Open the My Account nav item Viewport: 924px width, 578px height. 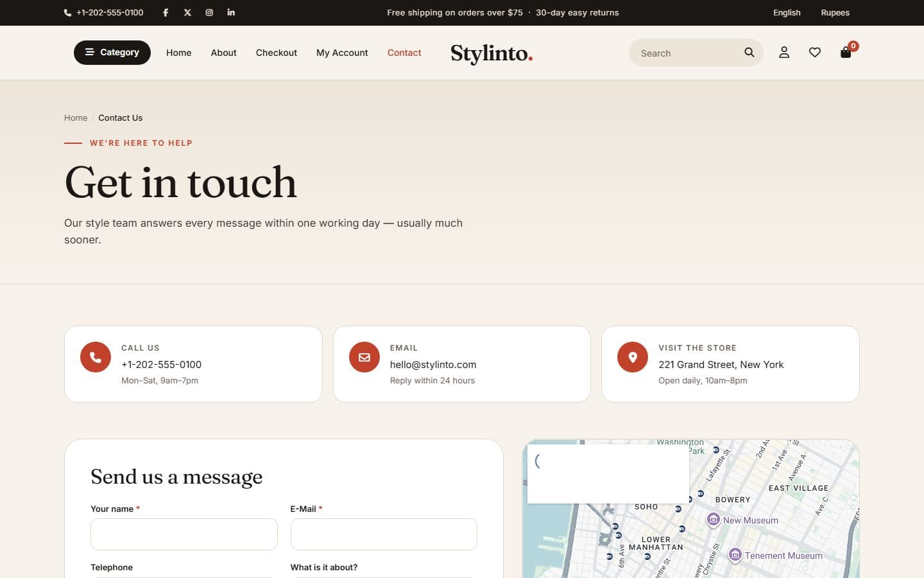[x=342, y=53]
